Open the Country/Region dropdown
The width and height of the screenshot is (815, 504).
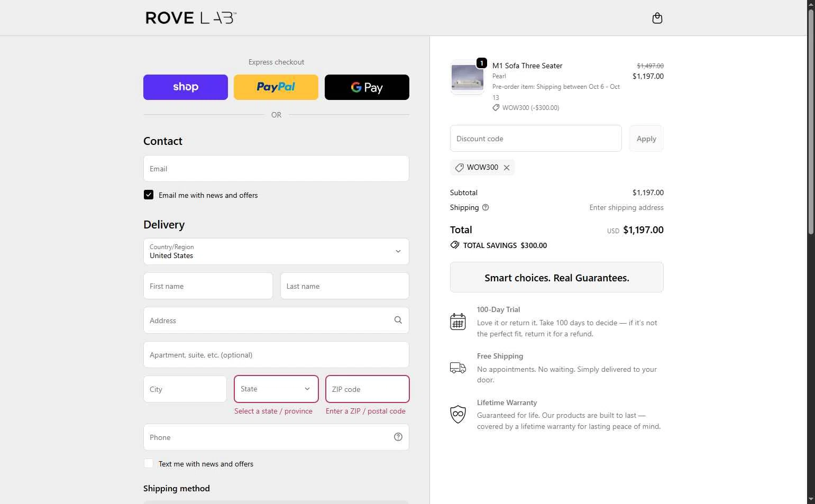click(x=276, y=252)
